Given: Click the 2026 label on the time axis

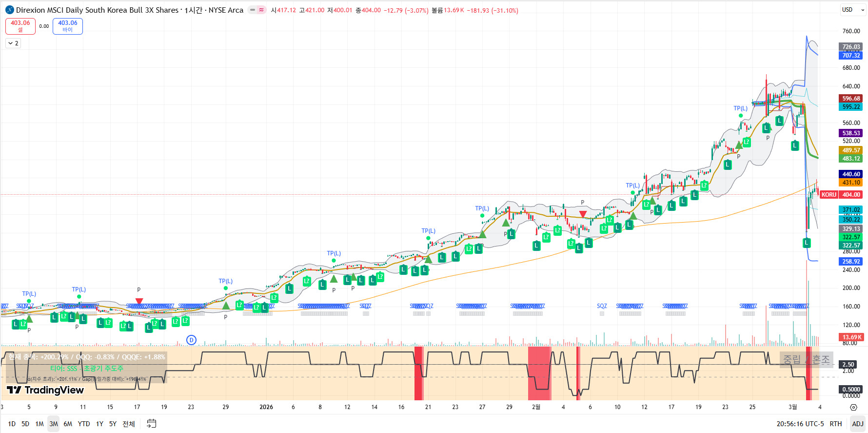Looking at the screenshot, I should coord(266,407).
